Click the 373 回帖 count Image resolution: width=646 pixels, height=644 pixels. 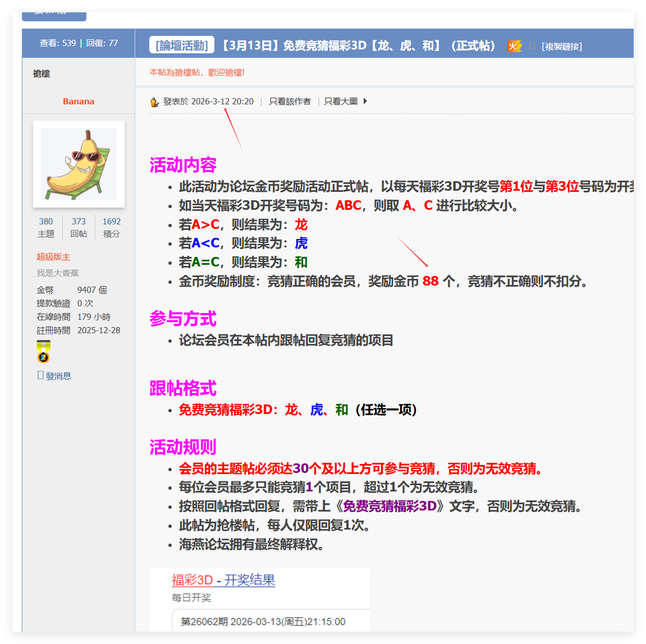(79, 221)
